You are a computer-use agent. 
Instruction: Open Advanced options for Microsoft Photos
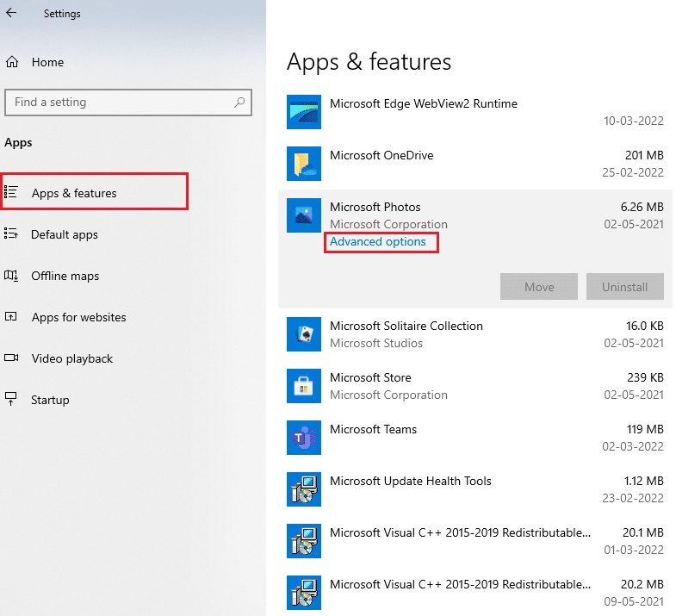point(378,241)
